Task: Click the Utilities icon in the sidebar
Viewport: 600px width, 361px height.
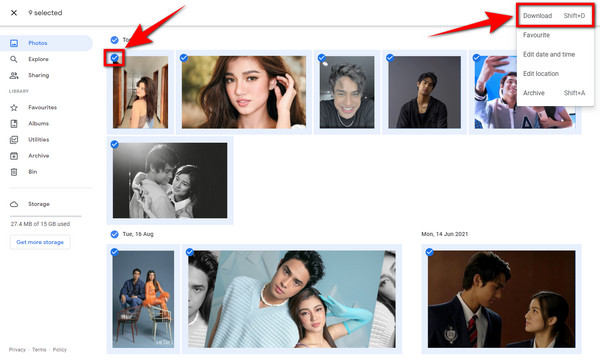Action: point(14,140)
